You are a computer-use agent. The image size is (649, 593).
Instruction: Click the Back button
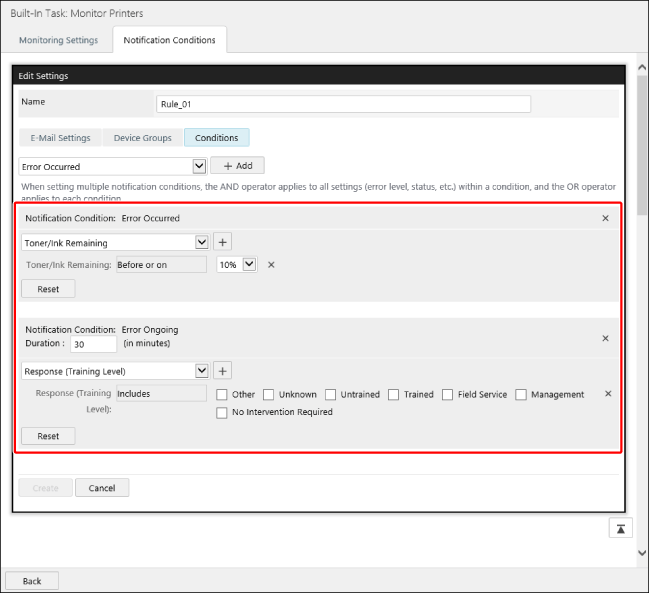coord(32,581)
